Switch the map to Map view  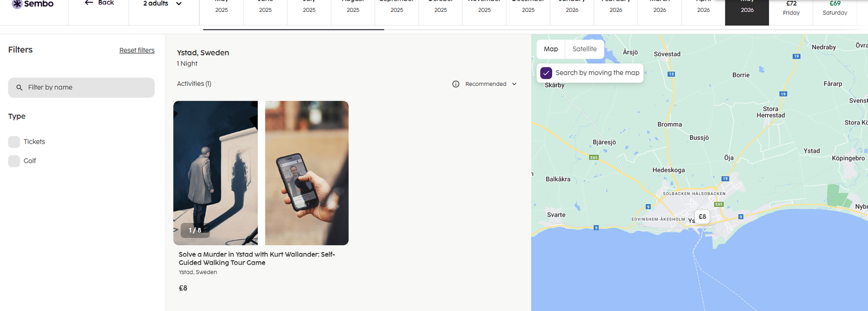tap(551, 49)
